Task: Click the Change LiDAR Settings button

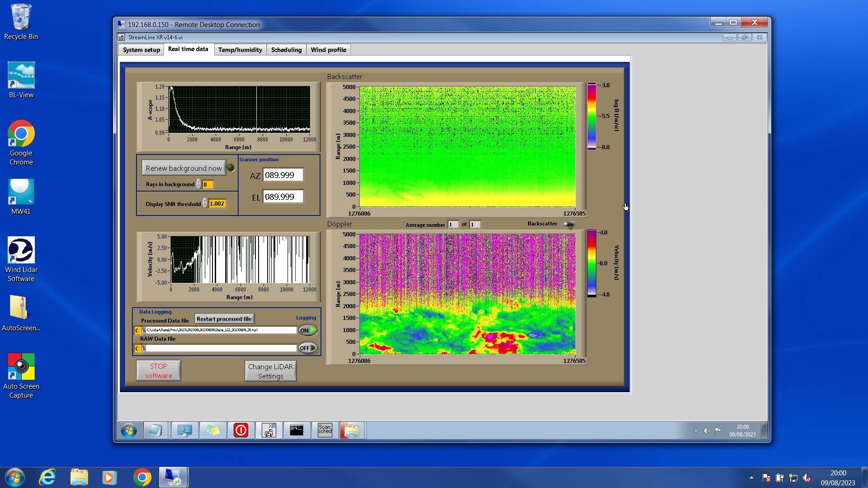Action: pos(270,371)
